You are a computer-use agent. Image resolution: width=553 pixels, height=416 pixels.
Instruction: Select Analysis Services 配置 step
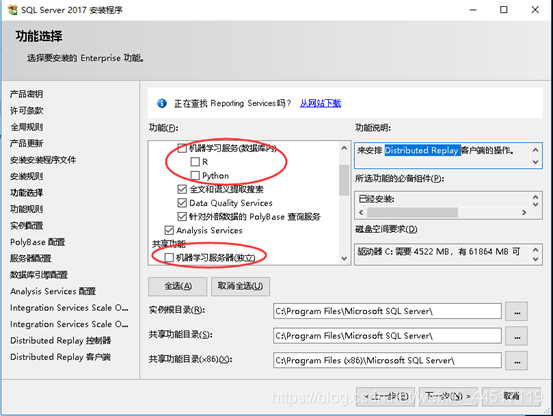pyautogui.click(x=53, y=291)
